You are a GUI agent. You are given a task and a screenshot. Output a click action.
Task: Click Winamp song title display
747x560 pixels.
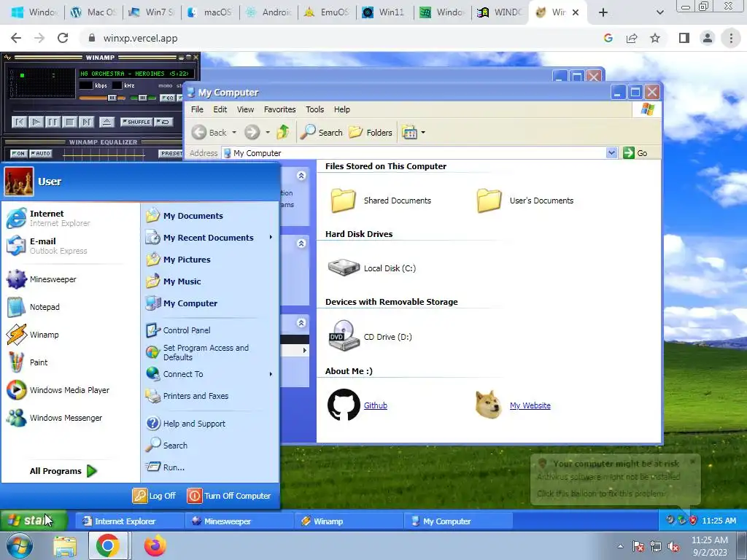[135, 74]
